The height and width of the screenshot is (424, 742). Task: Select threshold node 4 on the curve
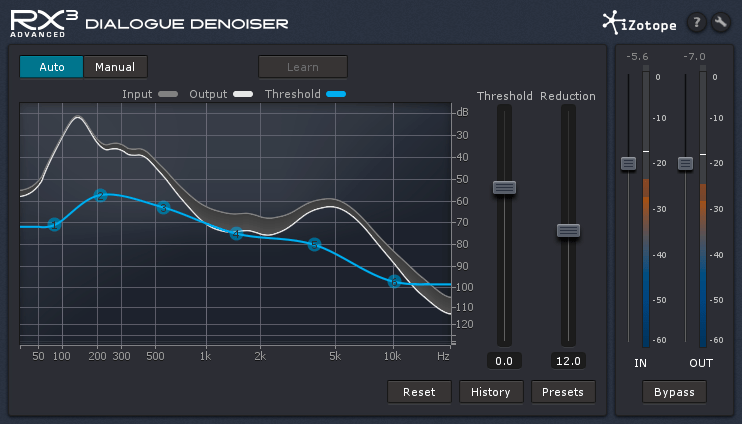pyautogui.click(x=236, y=234)
